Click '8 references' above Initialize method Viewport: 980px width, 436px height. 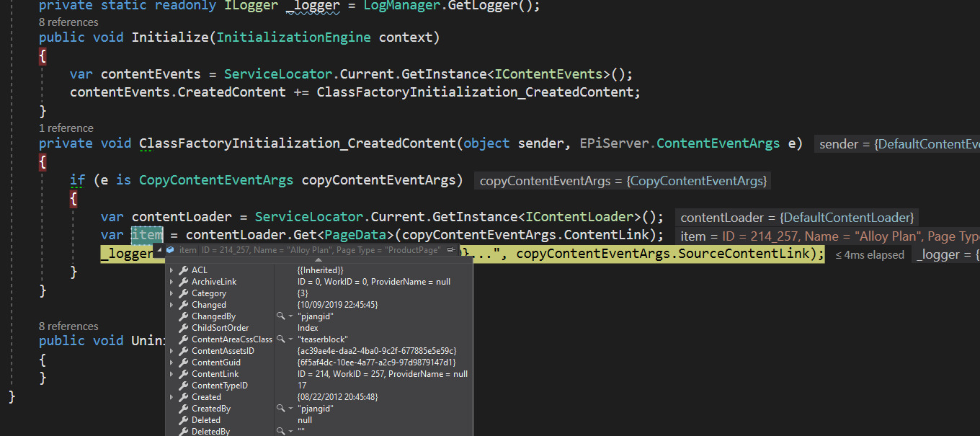(68, 22)
